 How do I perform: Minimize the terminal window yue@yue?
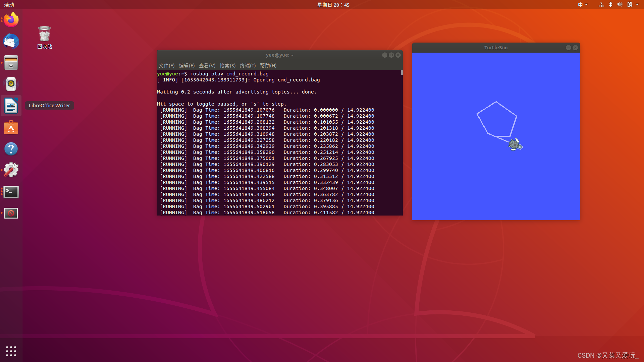[385, 55]
